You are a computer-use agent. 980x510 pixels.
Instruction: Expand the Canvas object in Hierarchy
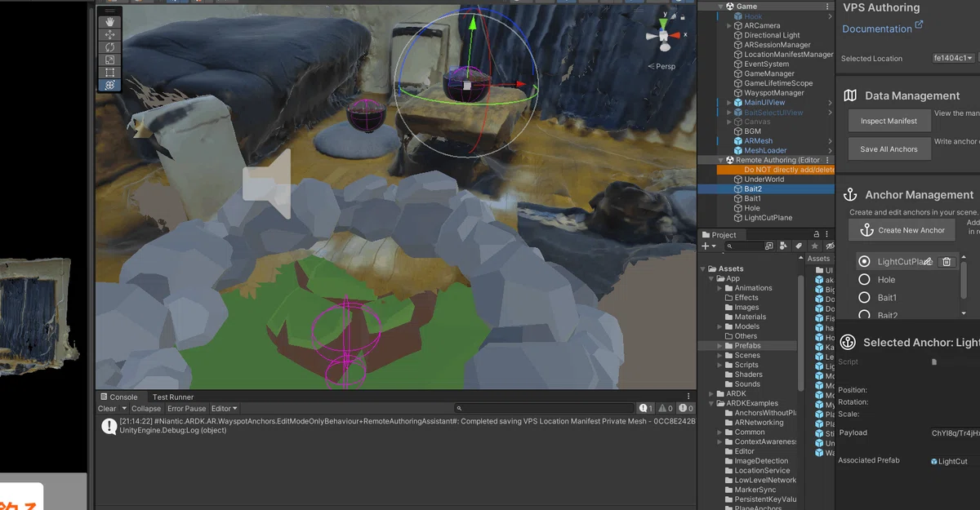pyautogui.click(x=730, y=122)
